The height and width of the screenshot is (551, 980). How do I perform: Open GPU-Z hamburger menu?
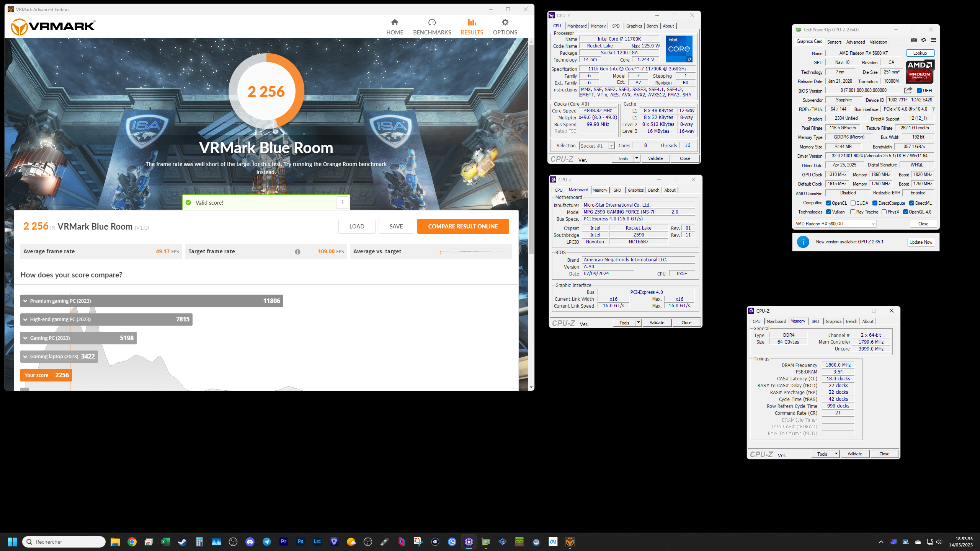[933, 40]
